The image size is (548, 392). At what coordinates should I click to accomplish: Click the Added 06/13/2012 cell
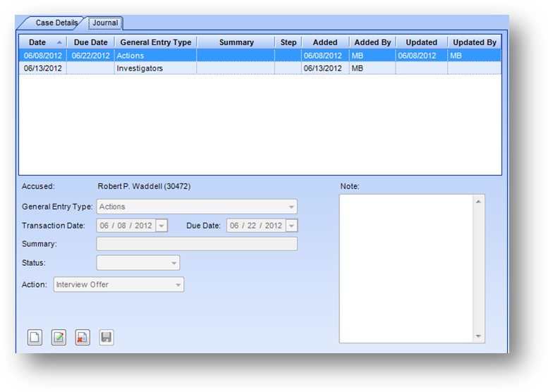click(325, 68)
